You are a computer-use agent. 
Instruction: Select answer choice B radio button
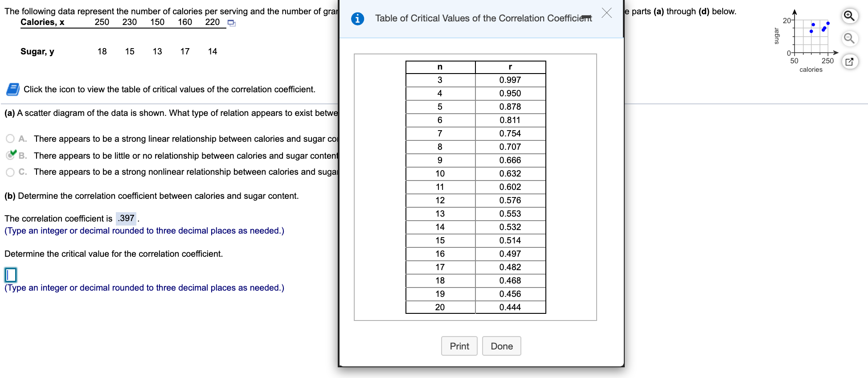pos(10,155)
